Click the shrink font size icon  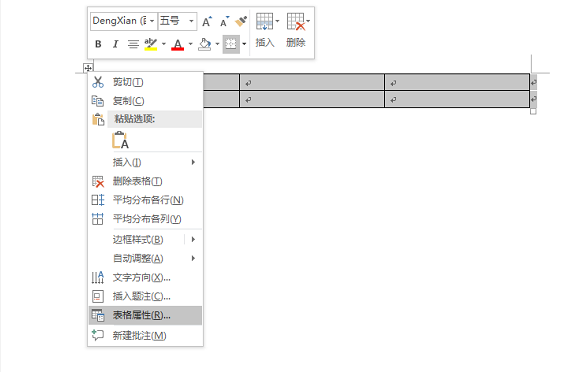[224, 22]
